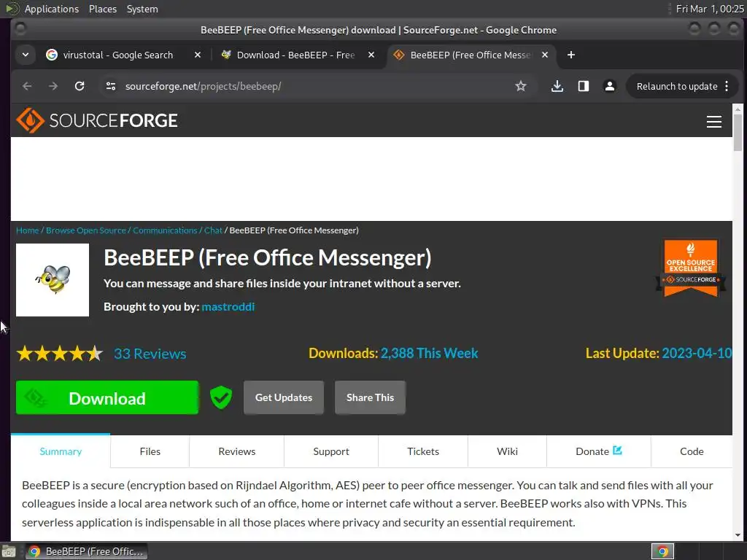
Task: Open the Wiki tab
Action: (x=508, y=451)
